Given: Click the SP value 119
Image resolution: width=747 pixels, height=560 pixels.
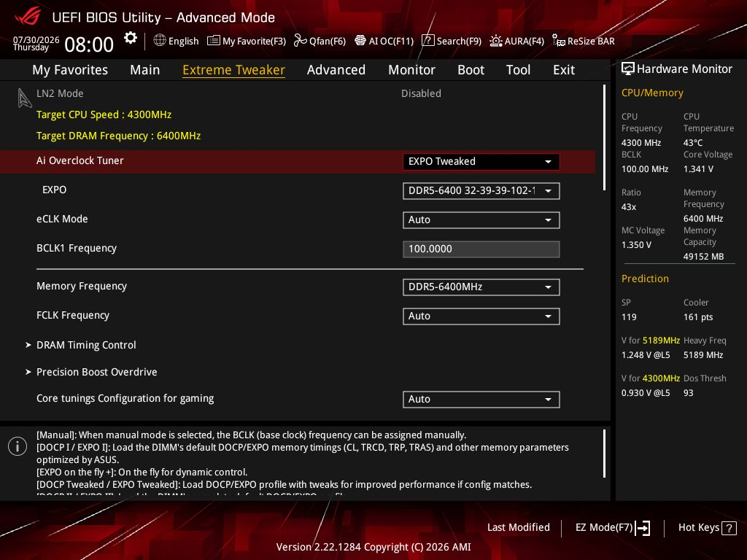Looking at the screenshot, I should [629, 317].
